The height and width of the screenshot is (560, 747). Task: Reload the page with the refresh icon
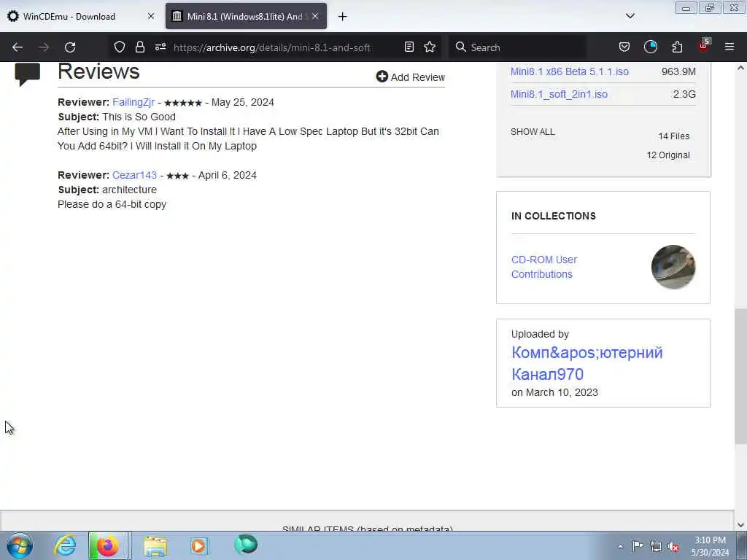pyautogui.click(x=70, y=47)
